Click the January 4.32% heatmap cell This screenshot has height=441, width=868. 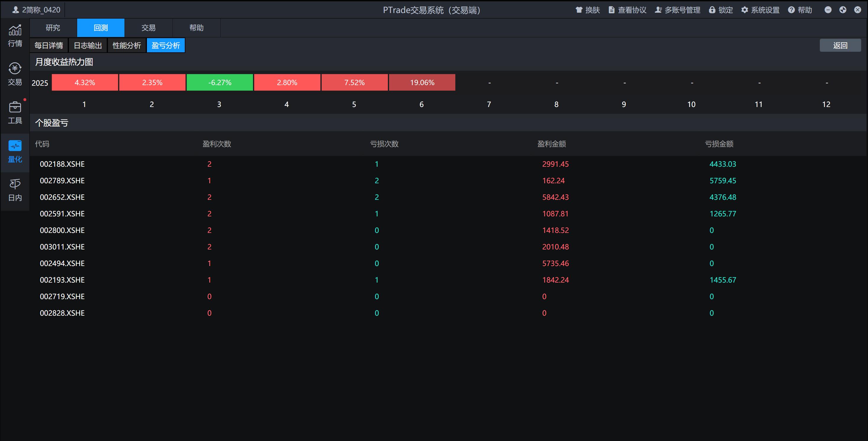85,82
